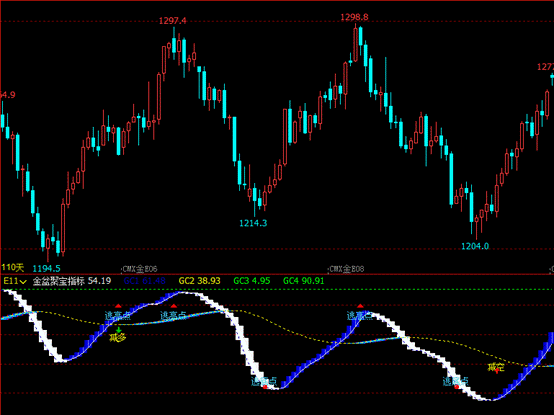Image resolution: width=554 pixels, height=415 pixels.
Task: Select the second red triangle sell marker
Action: (x=173, y=306)
